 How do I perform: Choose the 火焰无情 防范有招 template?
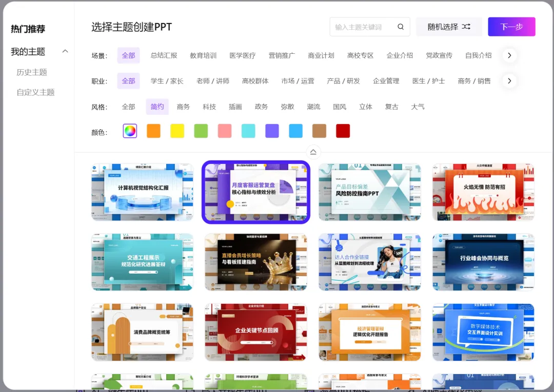483,192
